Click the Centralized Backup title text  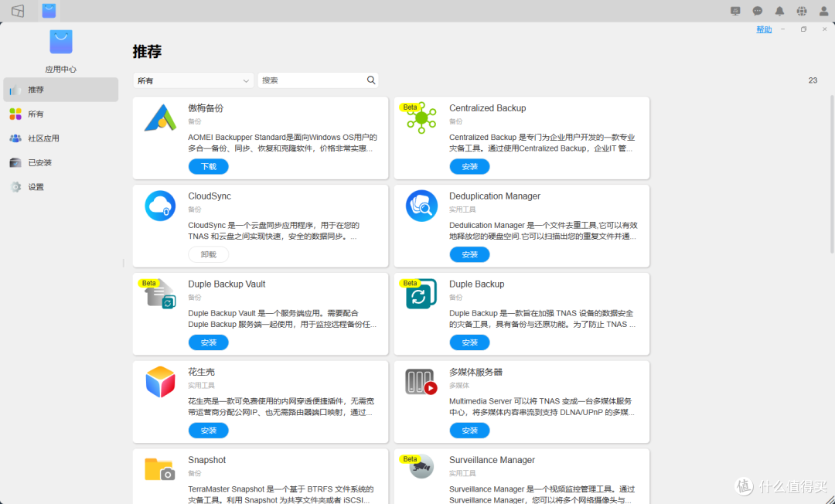tap(487, 108)
